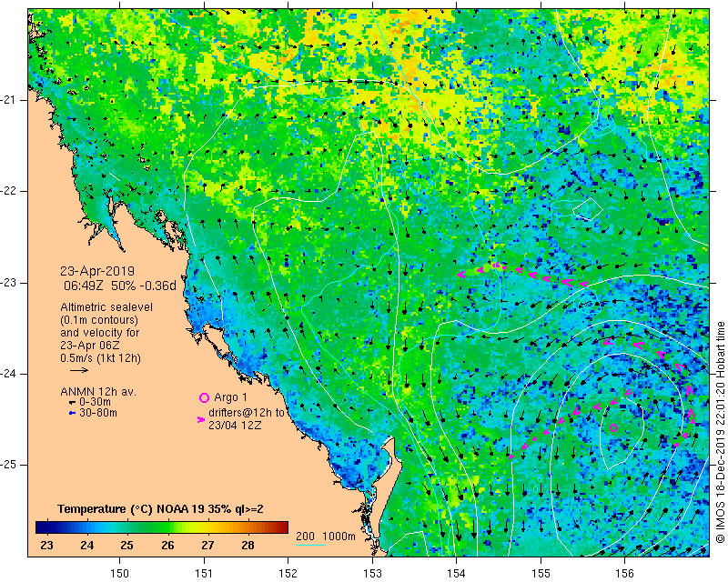Click the latitude label -25
Image resolution: width=728 pixels, height=582 pixels.
tap(8, 465)
